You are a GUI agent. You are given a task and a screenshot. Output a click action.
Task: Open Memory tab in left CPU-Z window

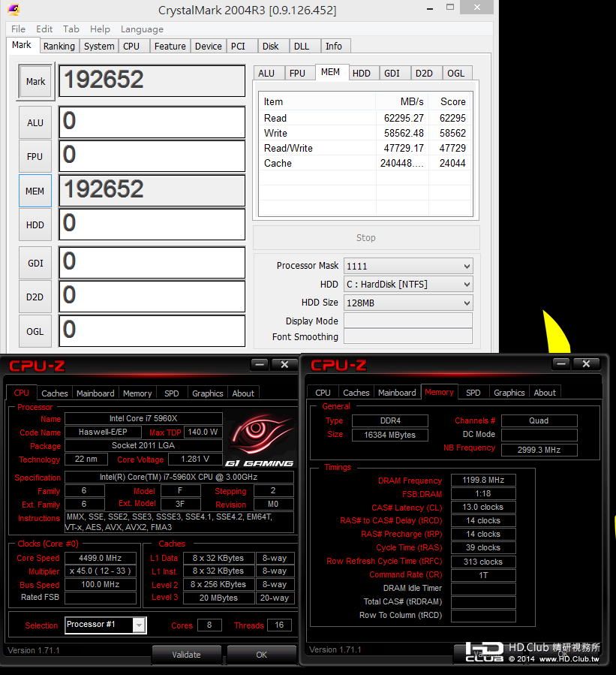point(137,393)
